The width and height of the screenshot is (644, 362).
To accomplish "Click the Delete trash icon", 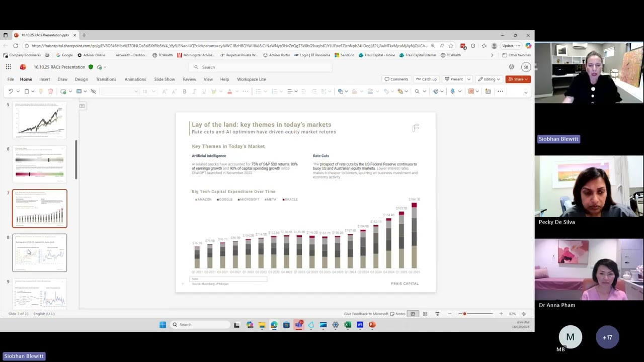I will pyautogui.click(x=50, y=91).
